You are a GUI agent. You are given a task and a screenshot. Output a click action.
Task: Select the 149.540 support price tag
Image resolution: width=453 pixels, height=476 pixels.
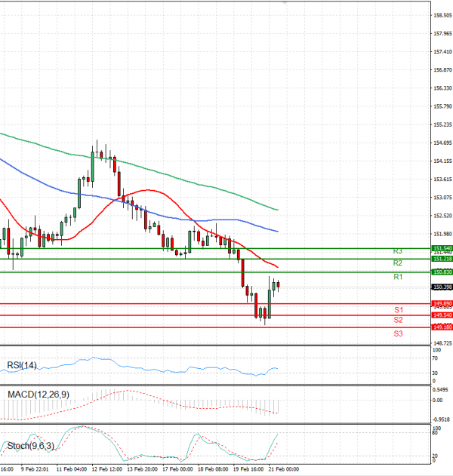point(442,315)
